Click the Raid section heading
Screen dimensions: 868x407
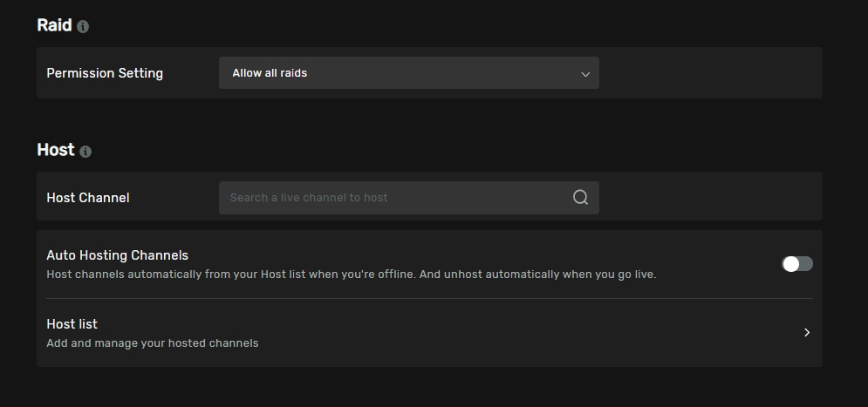click(54, 25)
